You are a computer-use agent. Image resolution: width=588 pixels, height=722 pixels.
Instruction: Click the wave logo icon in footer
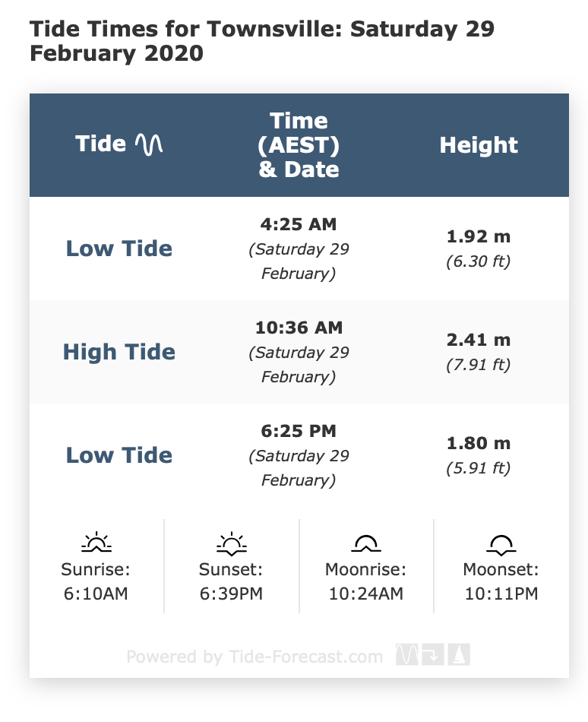[x=406, y=655]
